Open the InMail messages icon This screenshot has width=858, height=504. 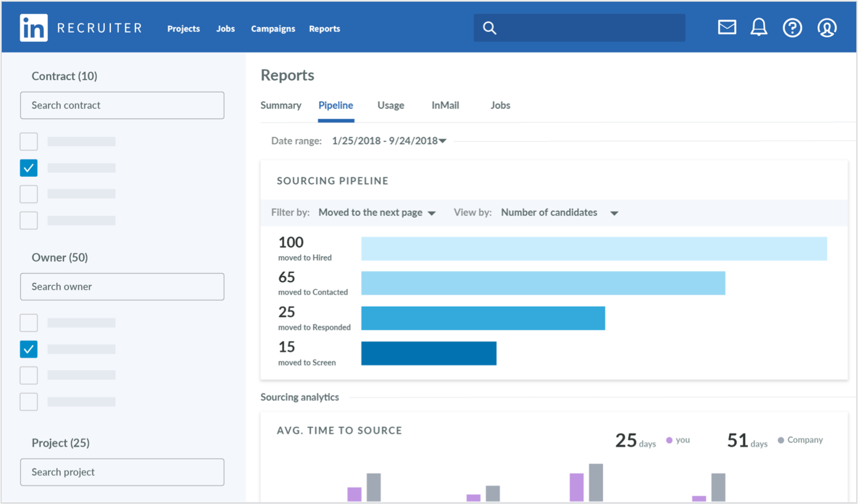pyautogui.click(x=727, y=27)
